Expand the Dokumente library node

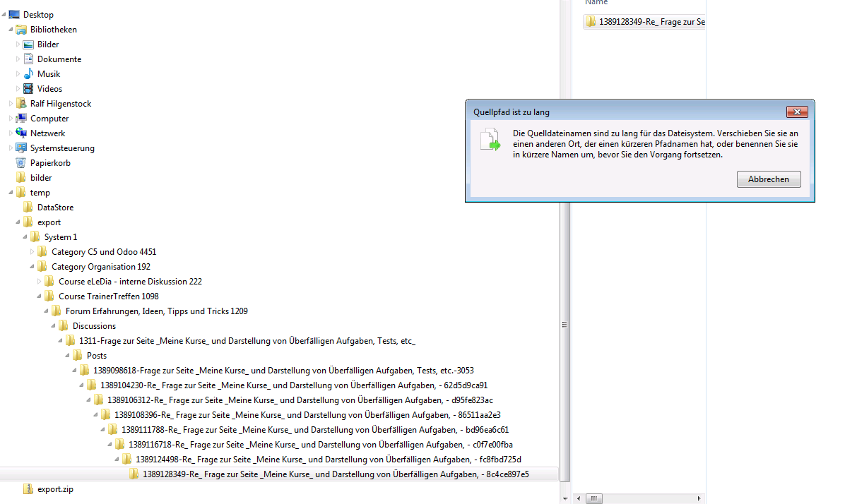(x=18, y=59)
